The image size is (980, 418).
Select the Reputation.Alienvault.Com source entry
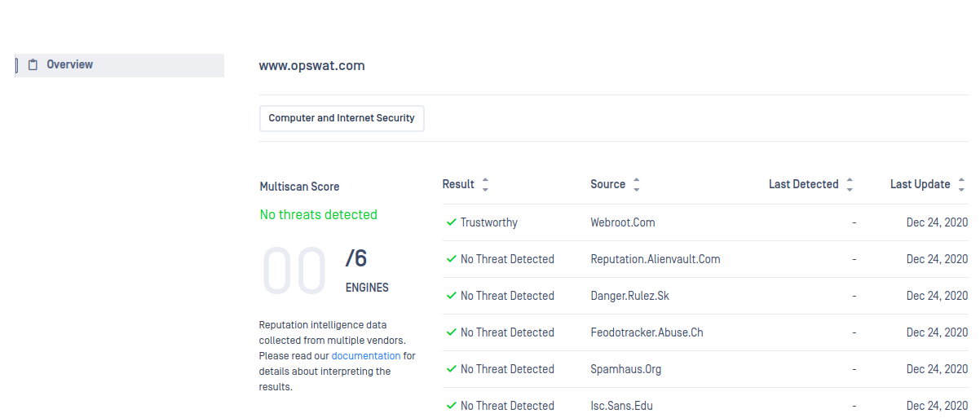pos(656,259)
